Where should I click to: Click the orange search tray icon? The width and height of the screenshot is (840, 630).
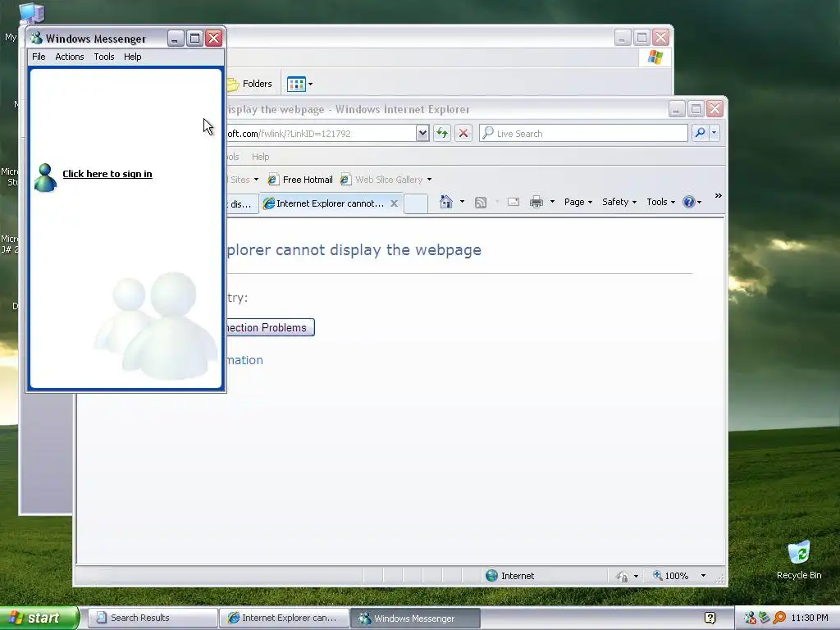coord(779,619)
